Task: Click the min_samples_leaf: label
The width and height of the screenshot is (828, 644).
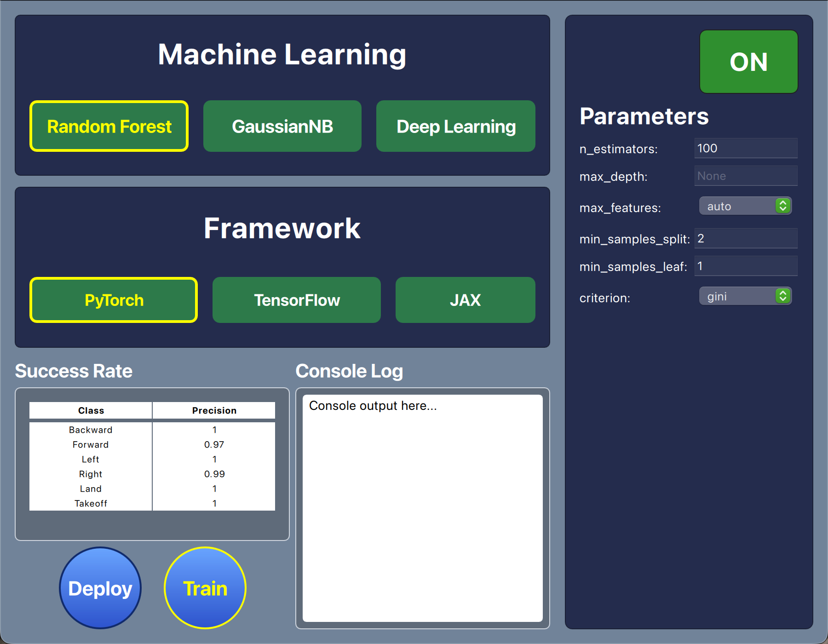Action: click(633, 267)
